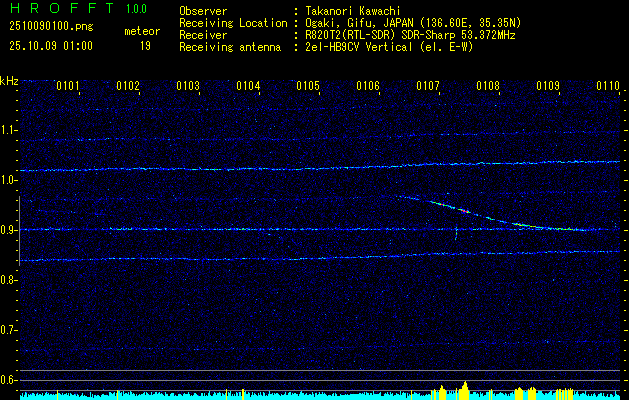629x400 pixels.
Task: Click the meteor count value 19
Action: [145, 46]
